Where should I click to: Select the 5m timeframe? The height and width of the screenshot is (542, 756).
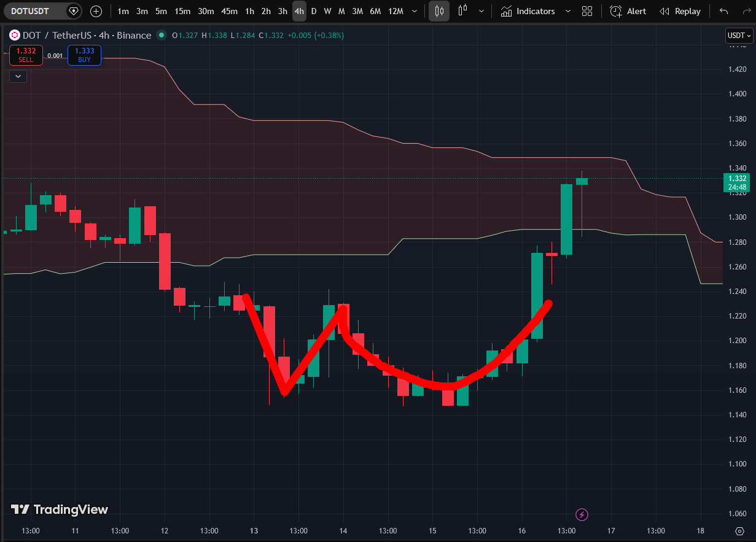click(161, 11)
